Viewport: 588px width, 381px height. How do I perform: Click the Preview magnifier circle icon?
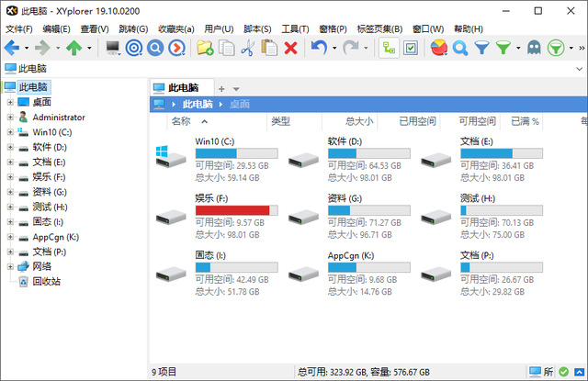pyautogui.click(x=155, y=48)
